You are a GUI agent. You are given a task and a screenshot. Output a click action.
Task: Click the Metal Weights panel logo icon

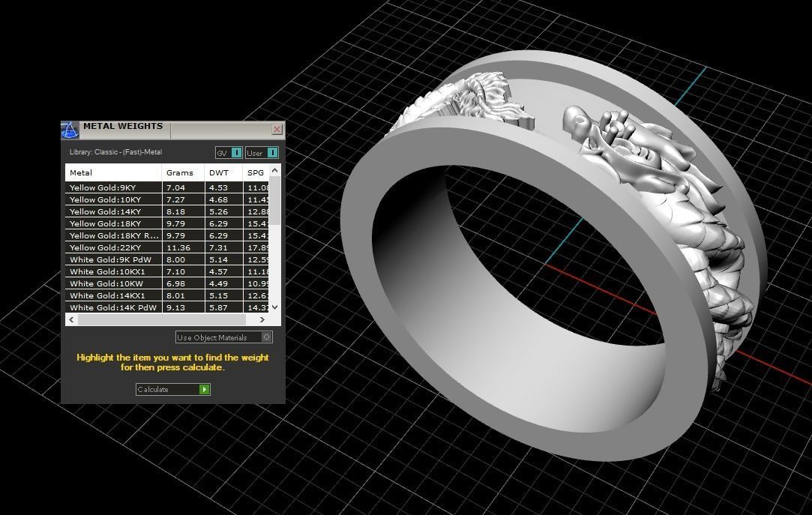(x=70, y=130)
